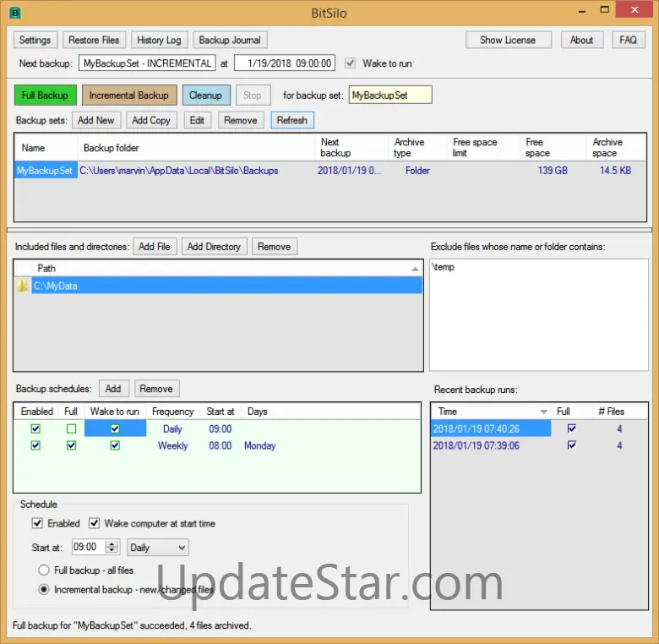Click the Monday days cell

click(259, 445)
